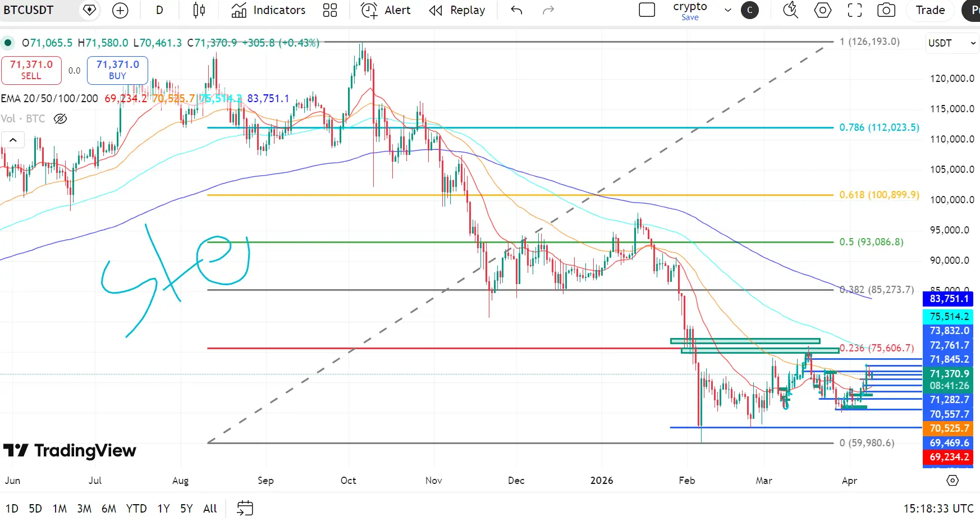This screenshot has width=980, height=521.
Task: Select the All time range
Action: click(210, 509)
